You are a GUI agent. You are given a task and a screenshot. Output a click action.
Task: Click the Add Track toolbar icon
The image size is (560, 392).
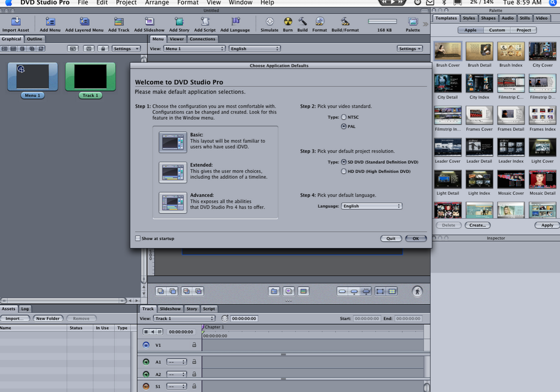pyautogui.click(x=119, y=21)
